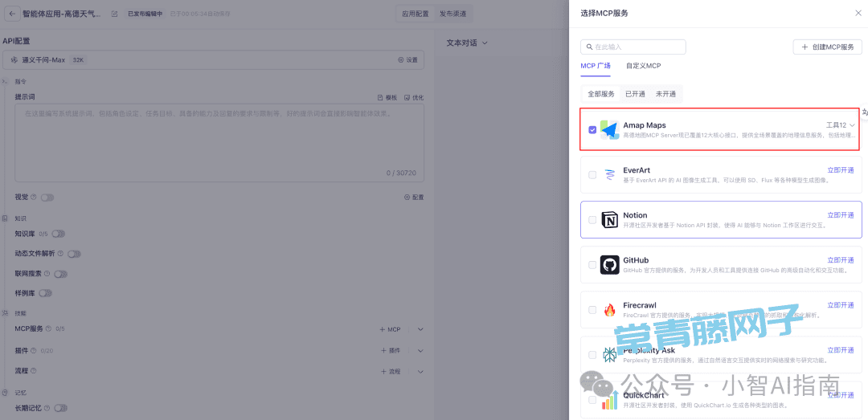
Task: Click the 联网搜索 help icon
Action: (47, 273)
